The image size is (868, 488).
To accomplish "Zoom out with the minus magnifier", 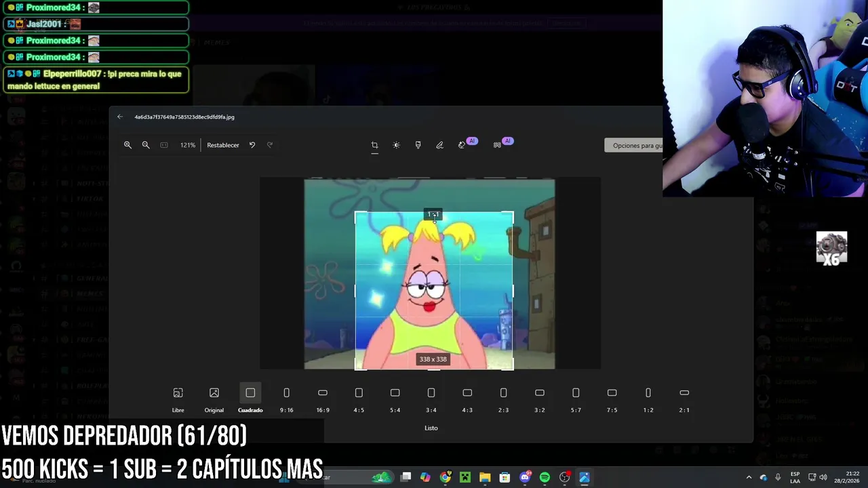I will [x=146, y=145].
